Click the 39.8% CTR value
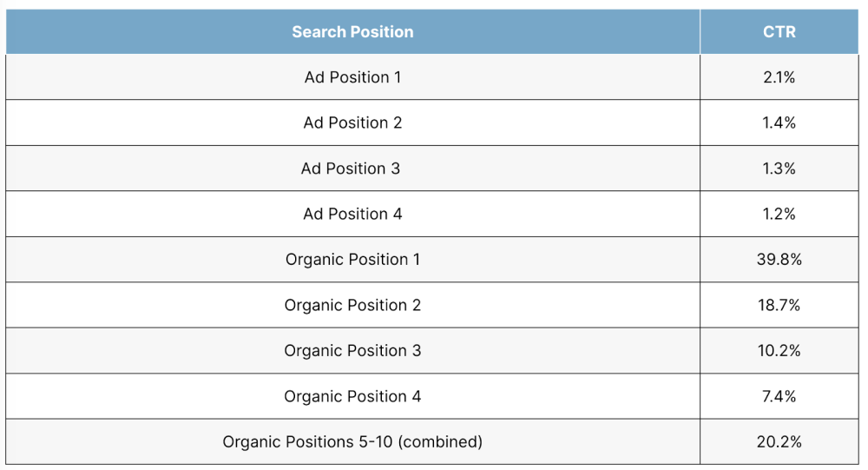Viewport: 868px width, 470px height. pyautogui.click(x=779, y=260)
